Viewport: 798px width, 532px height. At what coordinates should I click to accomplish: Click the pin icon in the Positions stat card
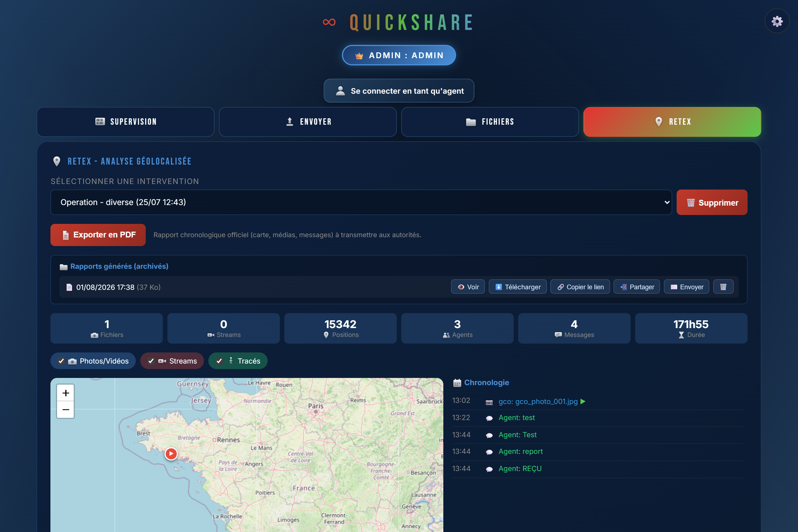pyautogui.click(x=326, y=335)
